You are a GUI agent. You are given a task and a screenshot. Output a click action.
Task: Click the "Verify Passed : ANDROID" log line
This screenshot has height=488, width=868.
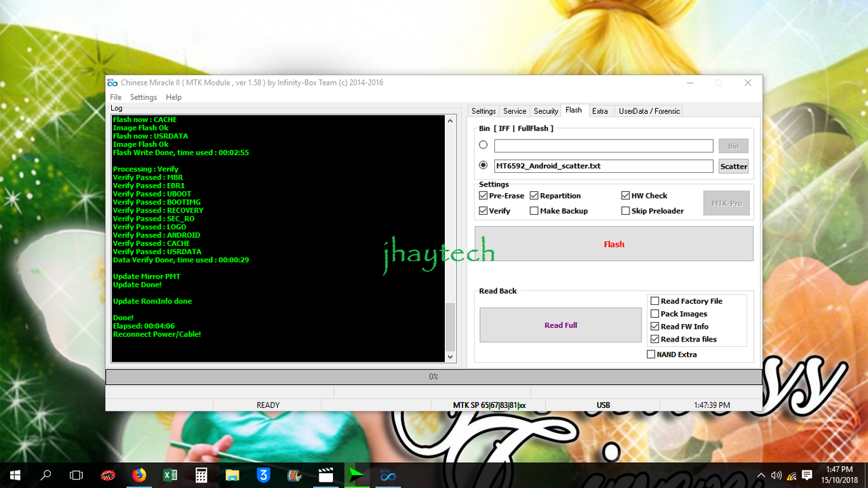pyautogui.click(x=157, y=235)
